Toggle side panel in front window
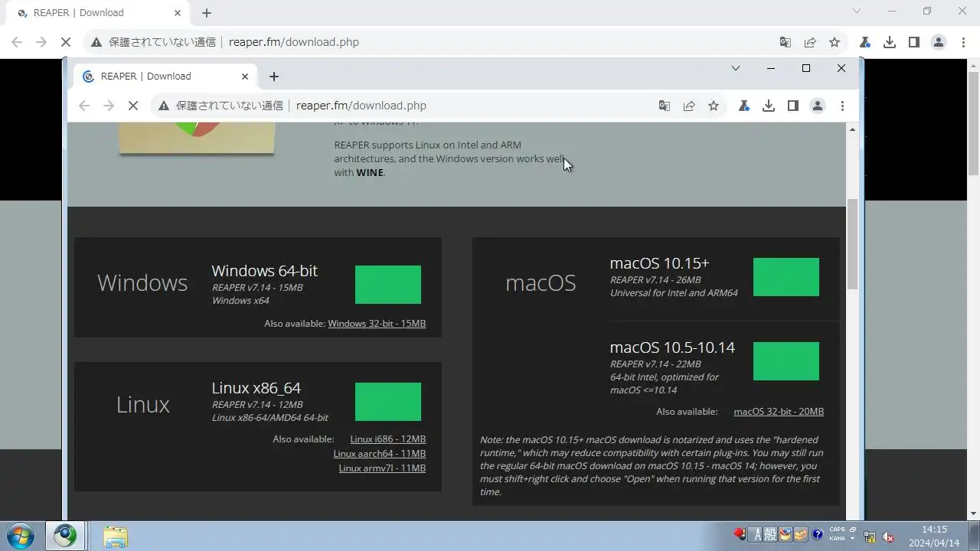The image size is (980, 551). point(793,106)
